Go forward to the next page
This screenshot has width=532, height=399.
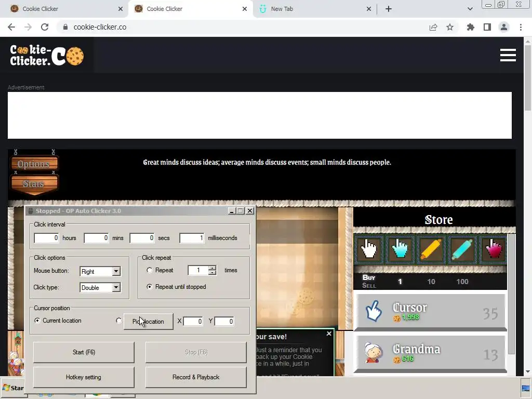tap(28, 27)
